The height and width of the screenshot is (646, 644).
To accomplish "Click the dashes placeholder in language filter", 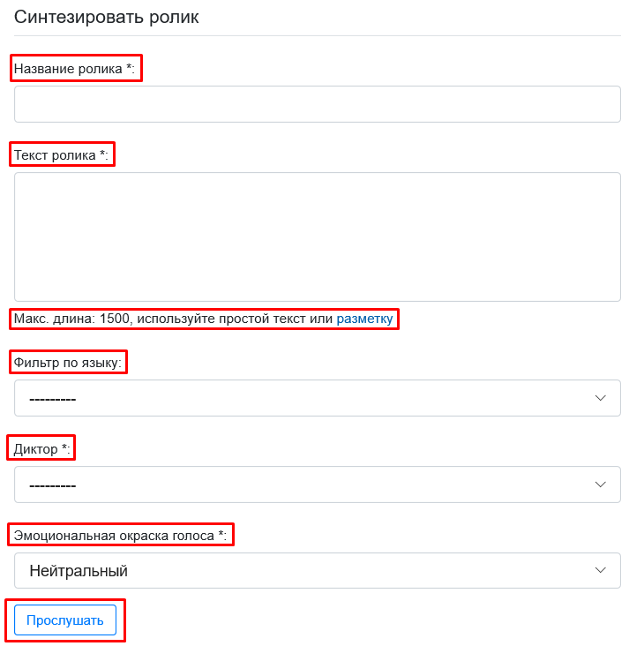I will click(53, 400).
